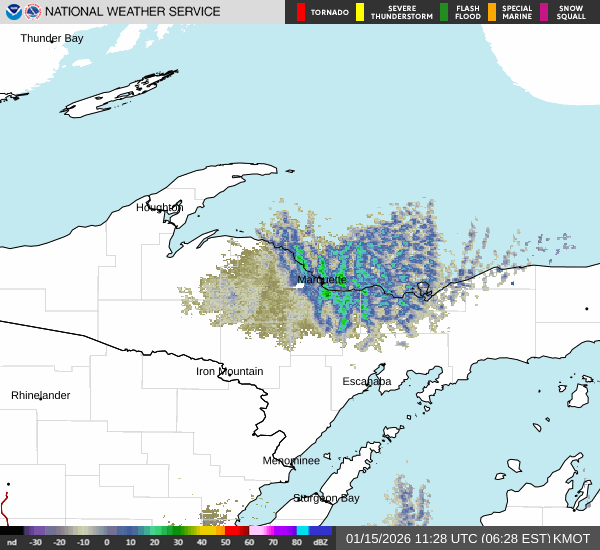
Task: Click the NATIONAL WEATHER SERVICE header title
Action: coord(133,12)
